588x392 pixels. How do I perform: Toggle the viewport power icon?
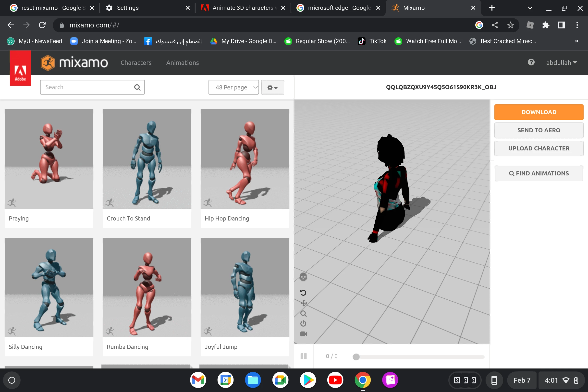click(303, 324)
